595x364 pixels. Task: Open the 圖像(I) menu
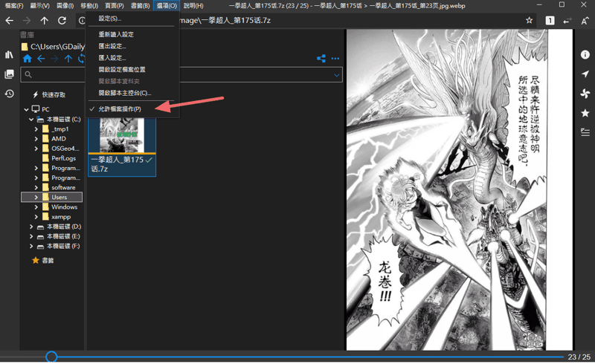click(x=65, y=6)
